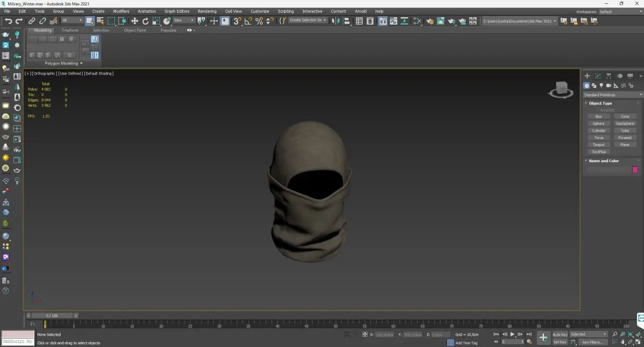Open the selection filter All dropdown
The height and width of the screenshot is (347, 644).
point(72,20)
